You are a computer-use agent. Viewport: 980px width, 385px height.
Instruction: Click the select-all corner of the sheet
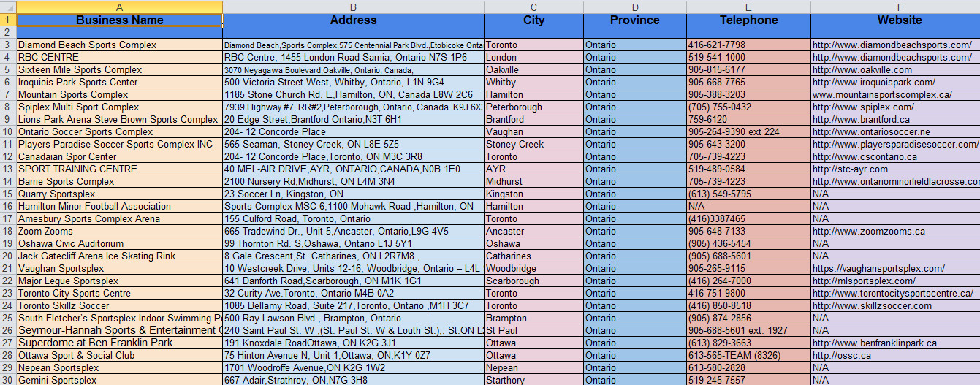pyautogui.click(x=8, y=6)
